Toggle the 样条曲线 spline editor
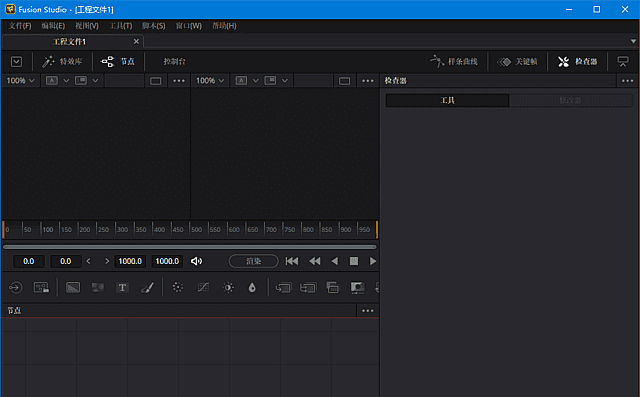 (x=454, y=62)
